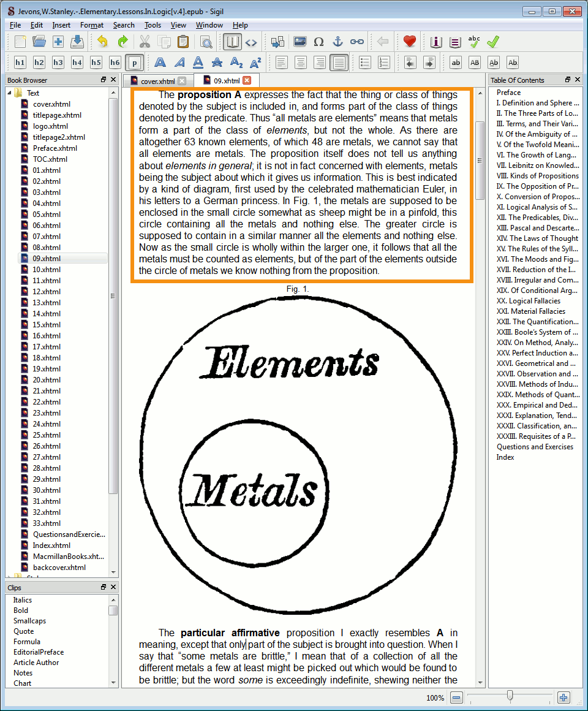Apply Heading 1 style
Screen dimensions: 588x711
(x=20, y=63)
